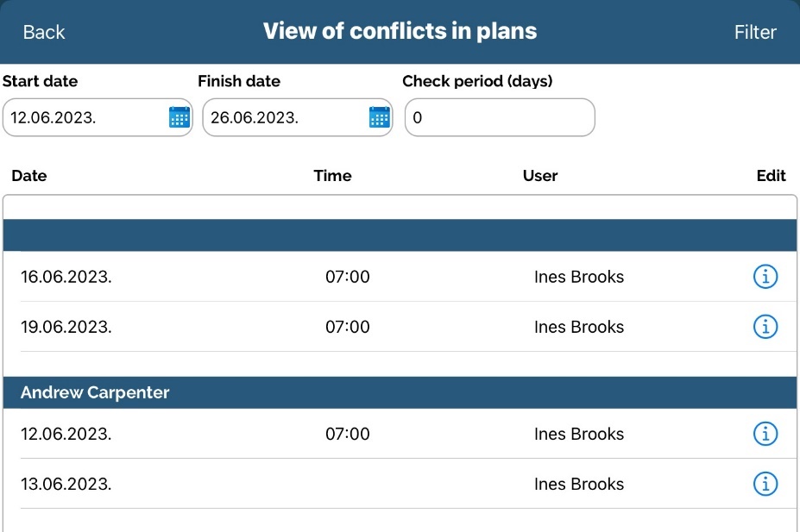This screenshot has width=800, height=532.
Task: Open the Filter options
Action: [755, 32]
